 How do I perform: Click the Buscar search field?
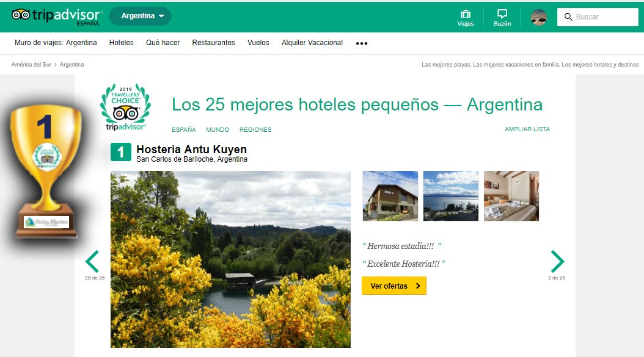[598, 17]
